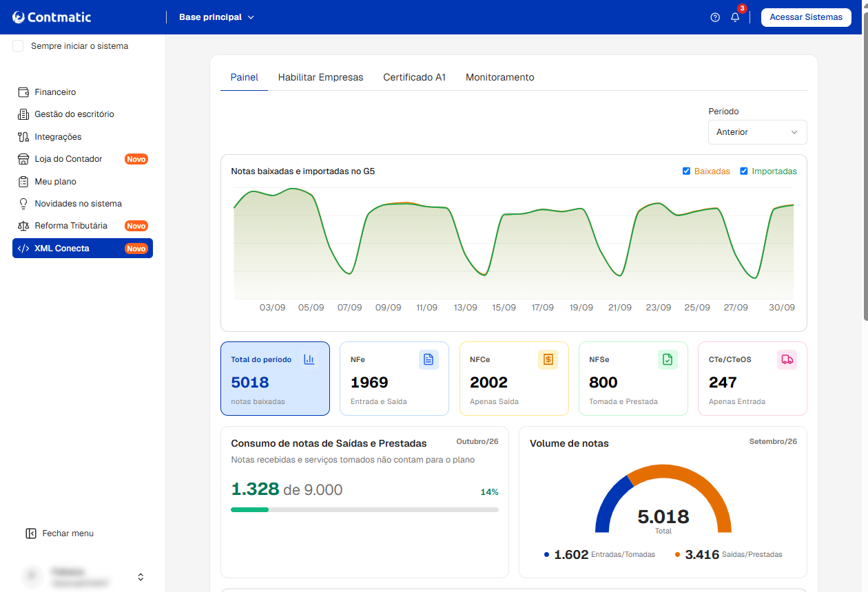This screenshot has height=592, width=868.
Task: Open Reforma Tributária menu item
Action: [x=83, y=226]
